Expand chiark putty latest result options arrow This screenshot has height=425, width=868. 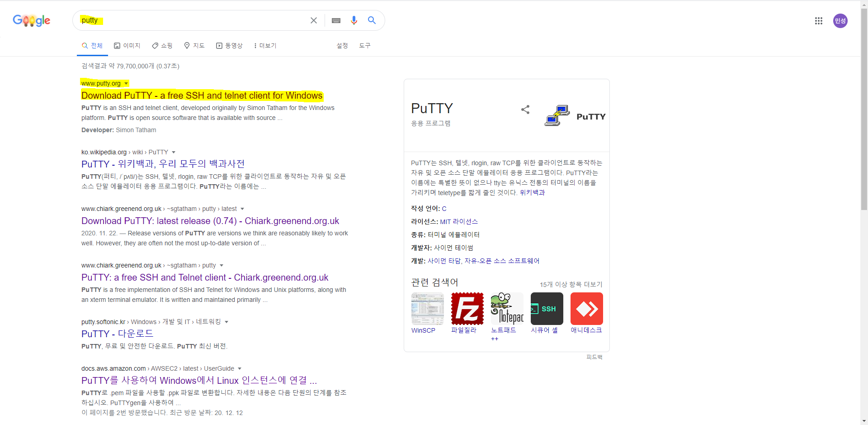tap(242, 209)
